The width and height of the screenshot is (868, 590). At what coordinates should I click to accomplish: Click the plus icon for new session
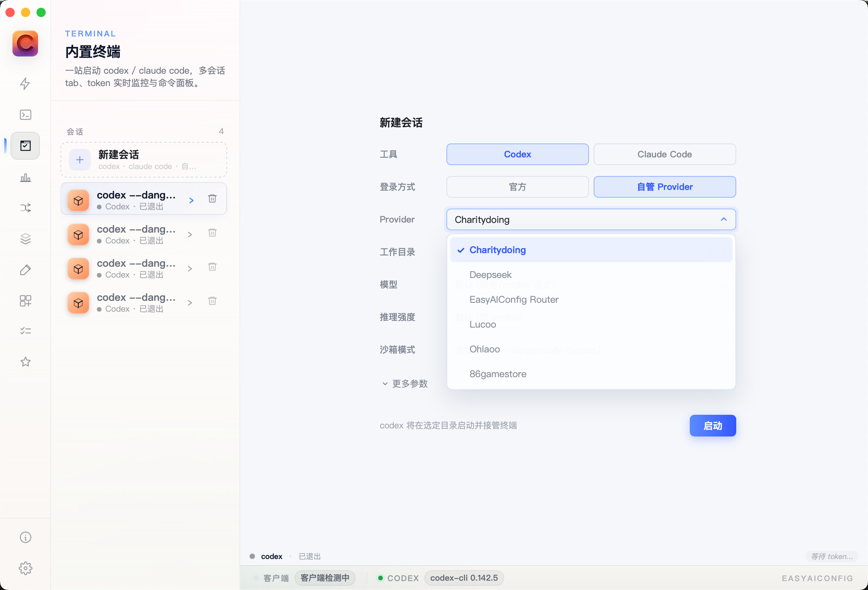[80, 160]
